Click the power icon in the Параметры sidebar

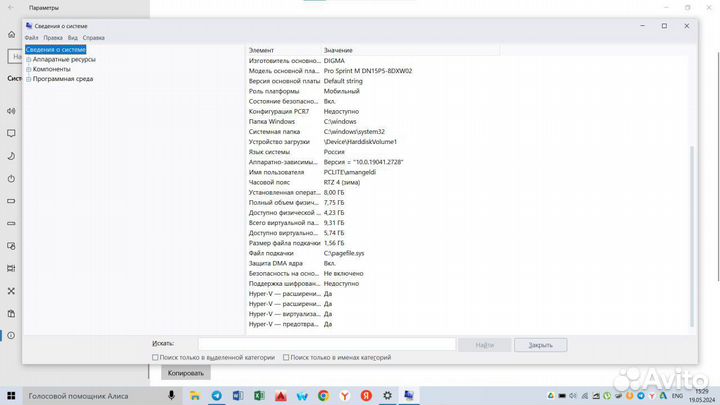(11, 178)
